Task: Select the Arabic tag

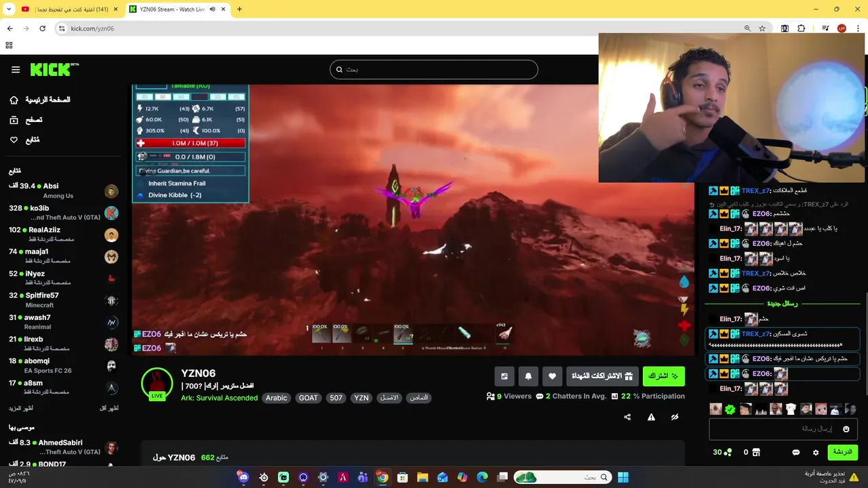Action: [276, 398]
